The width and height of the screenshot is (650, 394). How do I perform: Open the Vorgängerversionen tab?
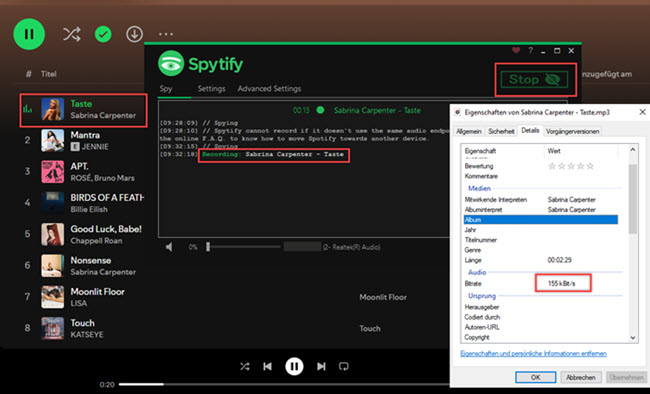click(x=572, y=131)
